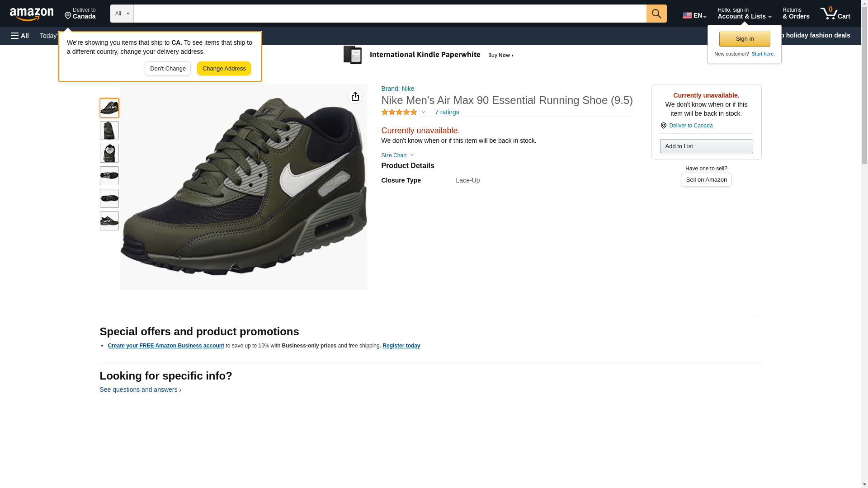Screen dimensions: 868x488
Task: Expand the search category All dropdown
Action: coord(122,14)
